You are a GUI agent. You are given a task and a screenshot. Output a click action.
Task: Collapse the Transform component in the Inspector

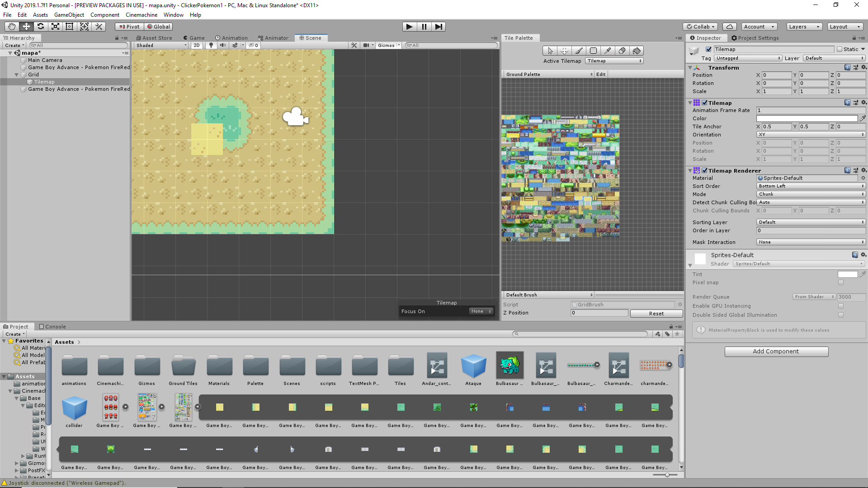(690, 67)
